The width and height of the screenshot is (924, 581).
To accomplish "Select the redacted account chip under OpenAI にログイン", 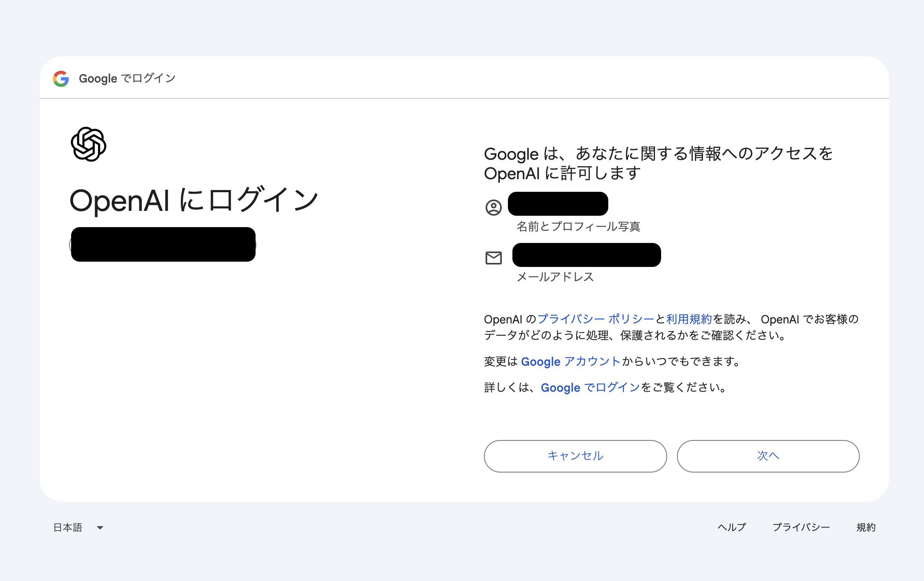I will (163, 244).
